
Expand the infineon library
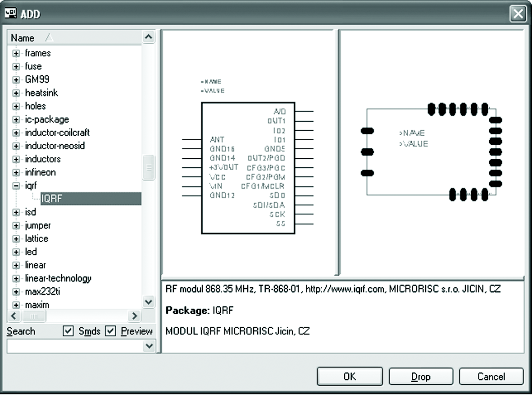(x=16, y=173)
